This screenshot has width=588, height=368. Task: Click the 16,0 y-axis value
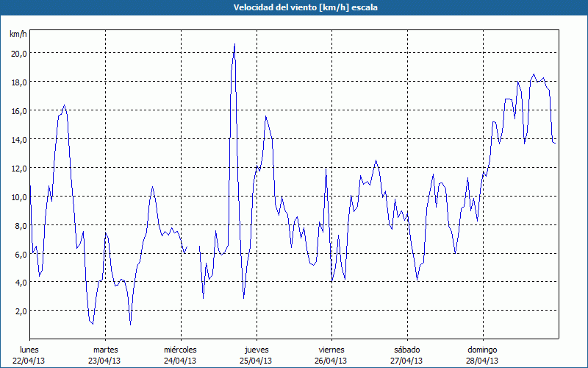(18, 110)
